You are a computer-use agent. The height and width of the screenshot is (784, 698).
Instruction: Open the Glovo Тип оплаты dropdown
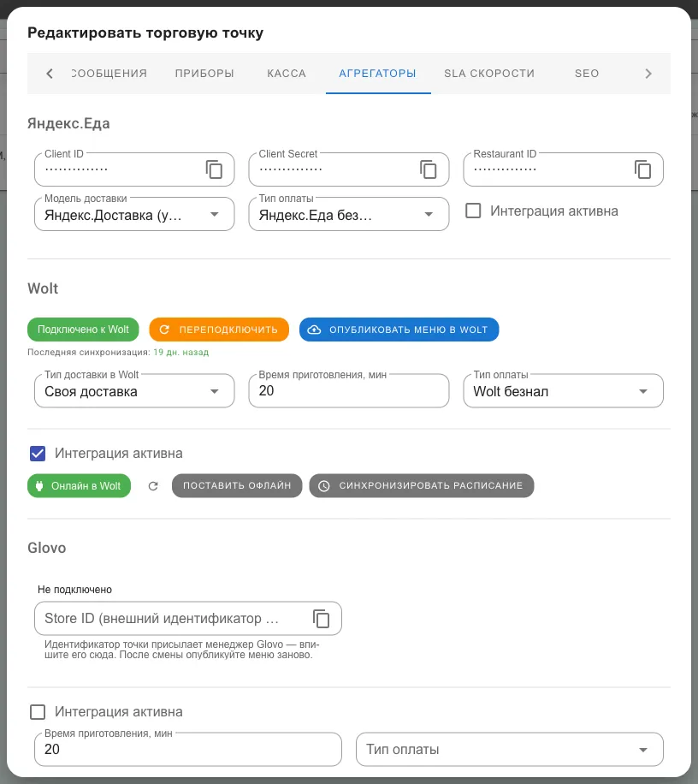click(x=510, y=749)
